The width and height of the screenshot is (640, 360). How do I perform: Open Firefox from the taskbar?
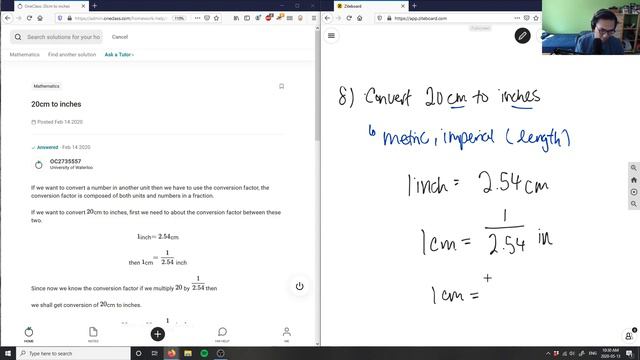(171, 353)
